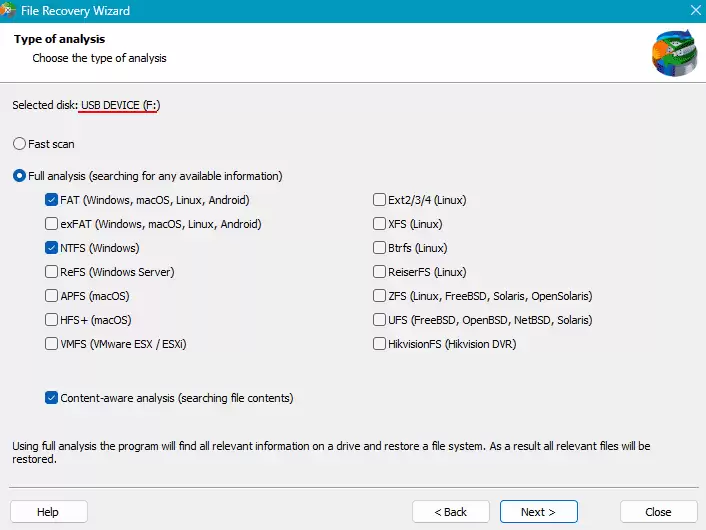Check the Ext2/3/4 (Linux) checkbox
Viewport: 706px width, 530px height.
[x=380, y=200]
